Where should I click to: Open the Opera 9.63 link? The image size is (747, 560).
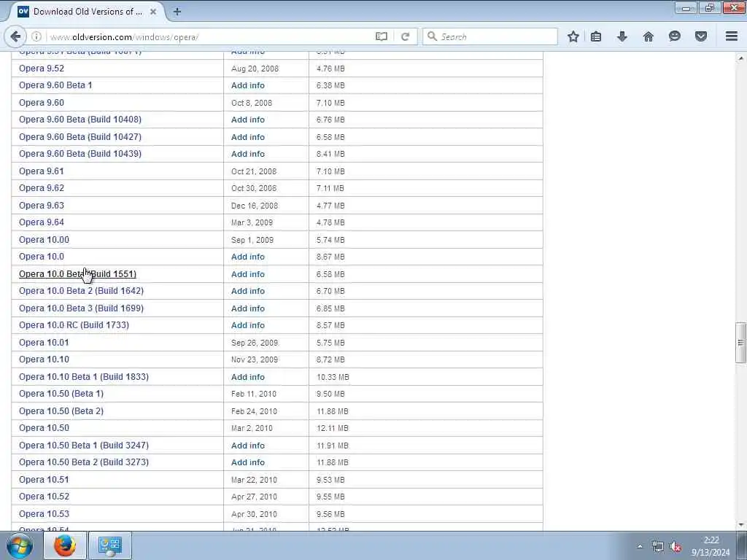click(42, 205)
